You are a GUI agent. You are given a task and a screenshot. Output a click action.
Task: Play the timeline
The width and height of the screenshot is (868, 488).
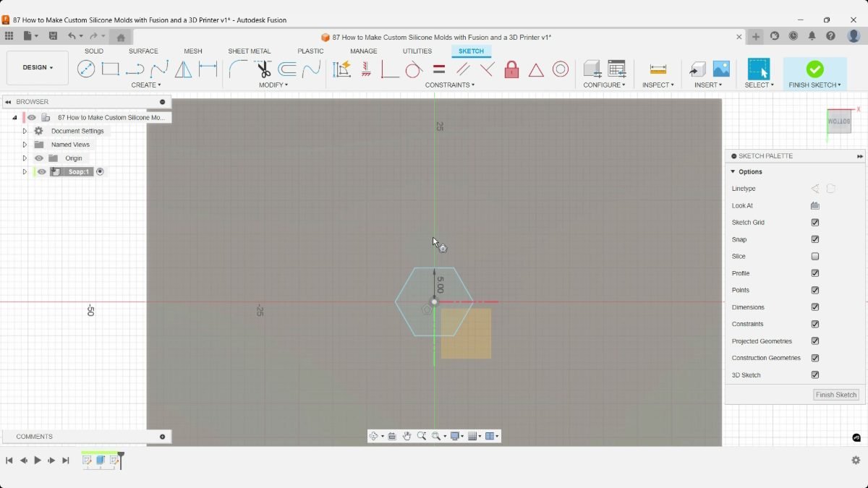tap(38, 461)
